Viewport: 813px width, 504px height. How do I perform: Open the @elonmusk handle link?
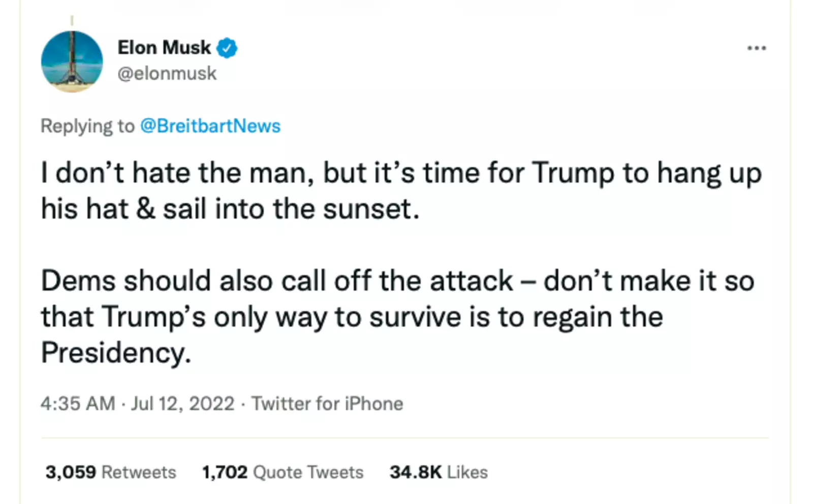pyautogui.click(x=167, y=74)
